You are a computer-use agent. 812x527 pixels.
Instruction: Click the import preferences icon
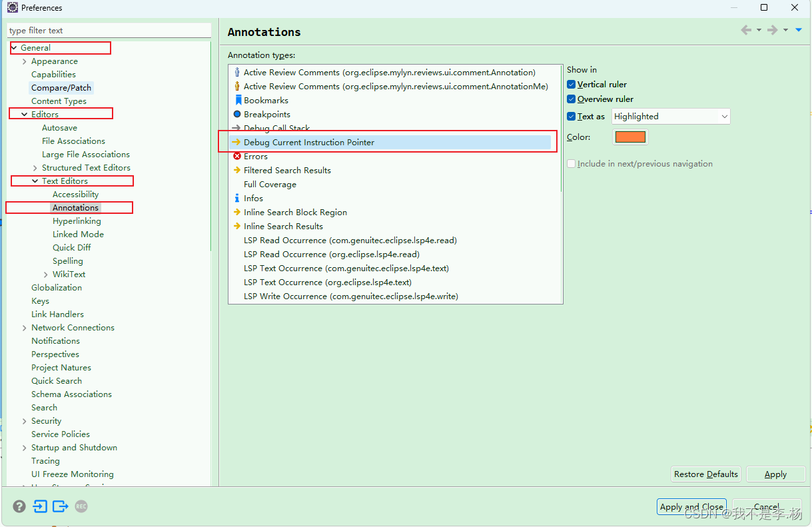(x=40, y=506)
